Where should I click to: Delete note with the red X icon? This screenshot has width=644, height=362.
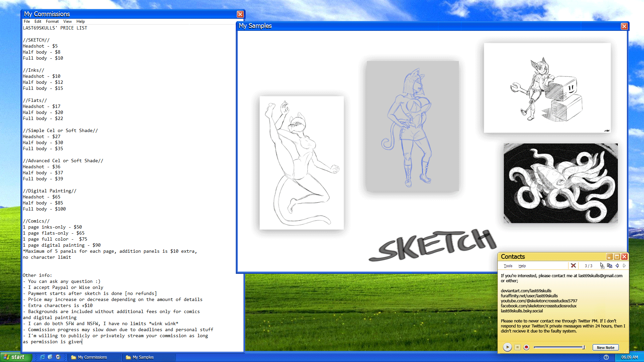[x=573, y=265]
